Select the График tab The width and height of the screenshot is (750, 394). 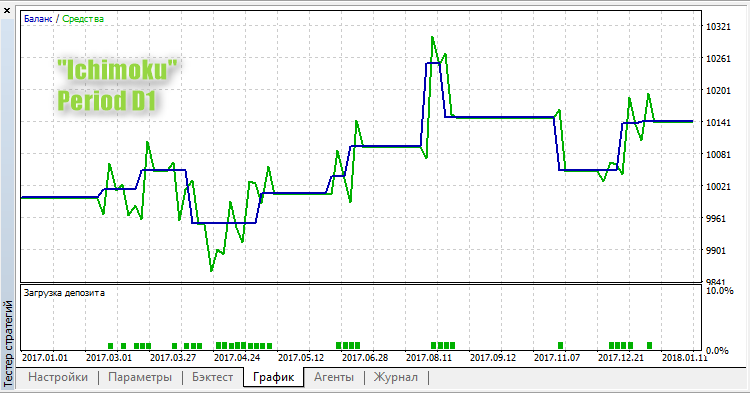273,377
